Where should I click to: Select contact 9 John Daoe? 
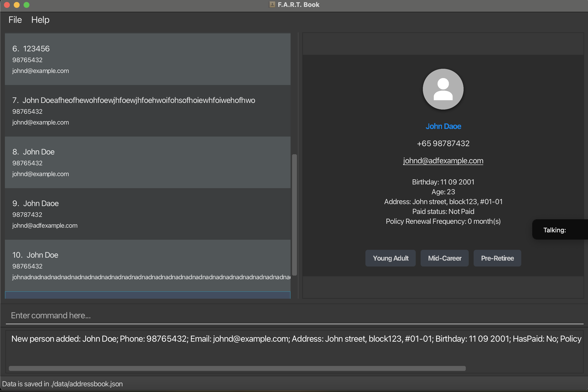148,214
